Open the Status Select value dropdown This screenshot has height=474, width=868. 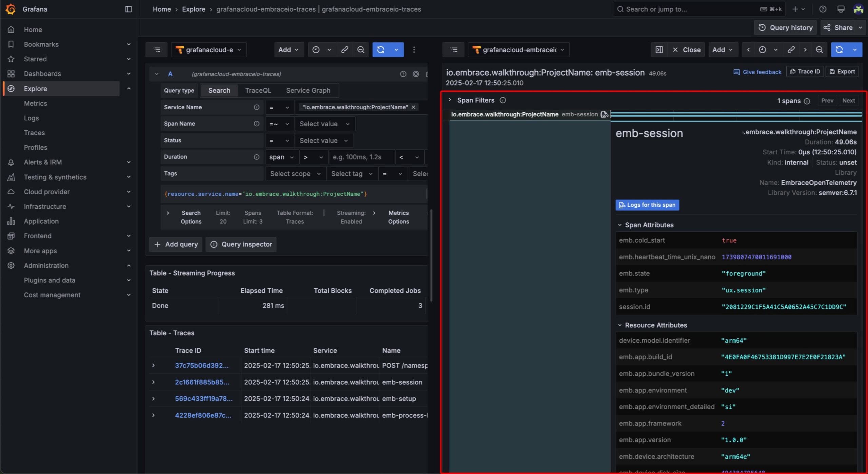(324, 140)
